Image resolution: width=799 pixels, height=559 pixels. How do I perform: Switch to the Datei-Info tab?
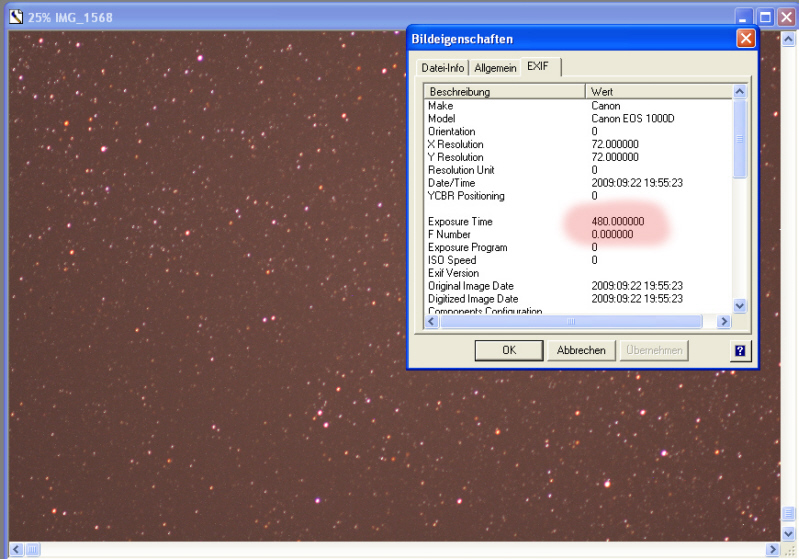tap(442, 68)
